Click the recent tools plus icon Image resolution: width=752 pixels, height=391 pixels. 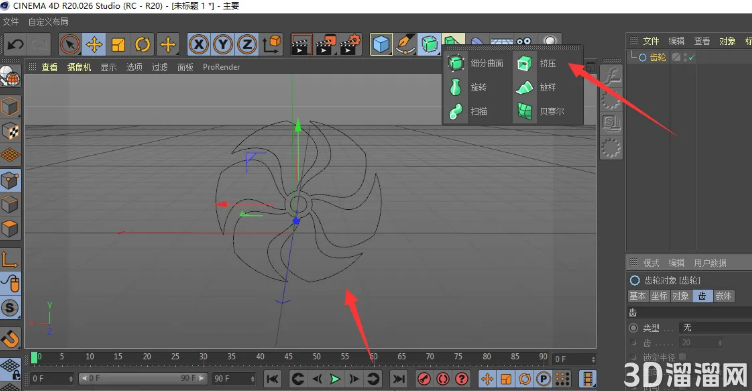[168, 45]
